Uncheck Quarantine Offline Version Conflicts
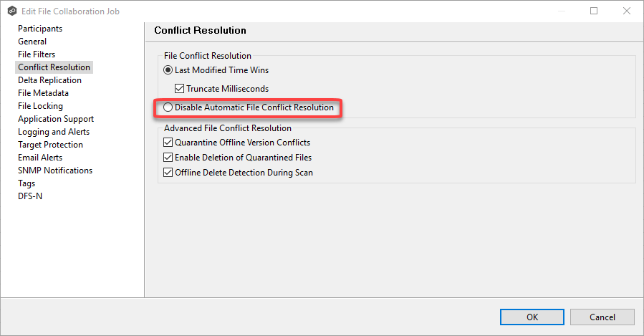This screenshot has height=336, width=644. tap(169, 143)
